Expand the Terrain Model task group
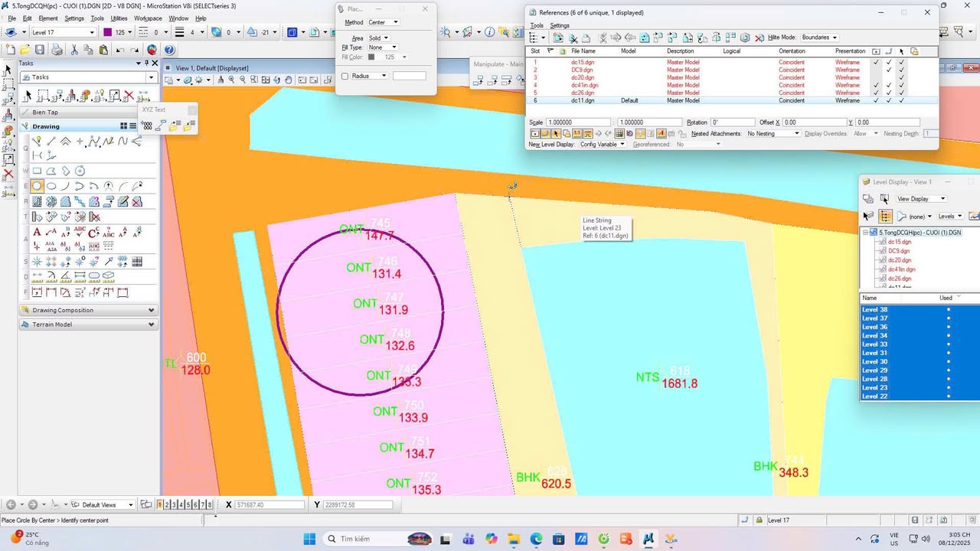 151,324
